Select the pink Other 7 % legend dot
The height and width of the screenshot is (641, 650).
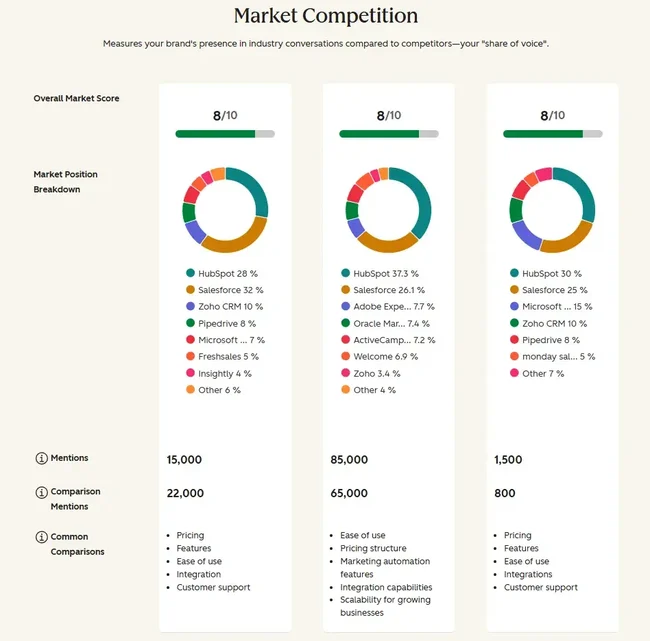(514, 373)
